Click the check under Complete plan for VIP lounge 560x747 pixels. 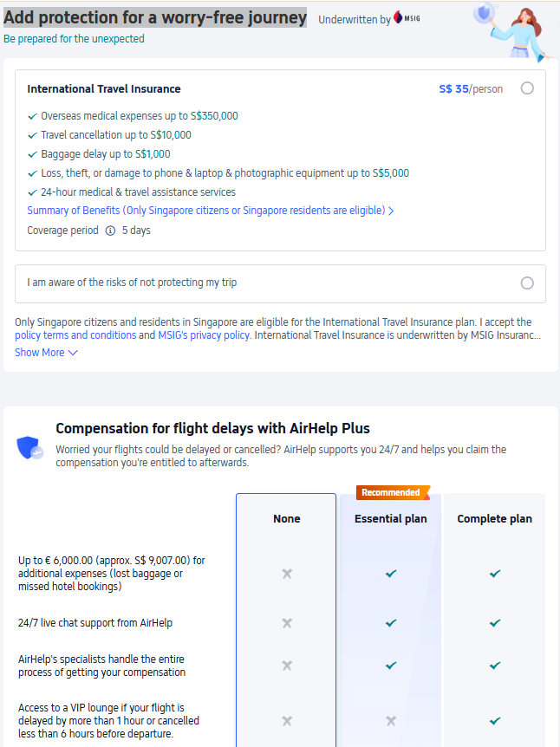coord(495,720)
